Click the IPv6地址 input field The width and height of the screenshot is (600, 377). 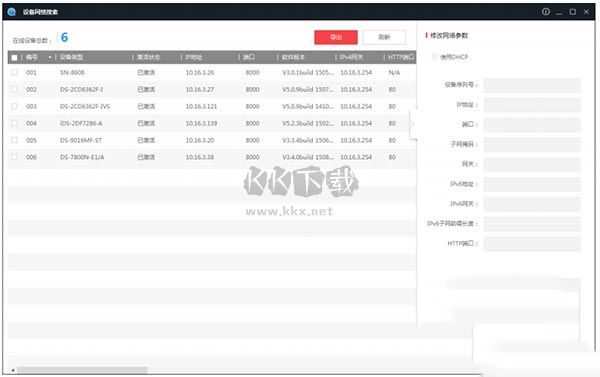coord(532,184)
